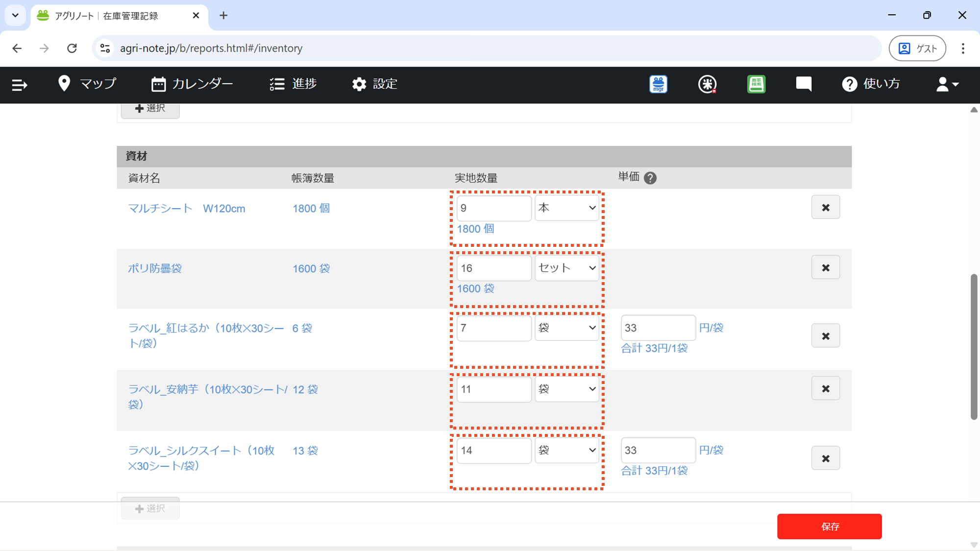This screenshot has width=980, height=551.
Task: Open the user account dropdown
Action: coord(947,84)
